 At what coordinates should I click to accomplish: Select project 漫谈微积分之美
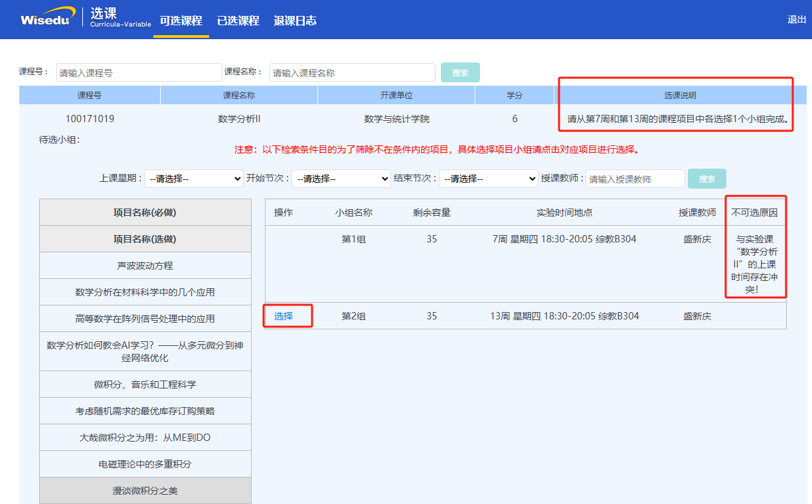pos(145,491)
